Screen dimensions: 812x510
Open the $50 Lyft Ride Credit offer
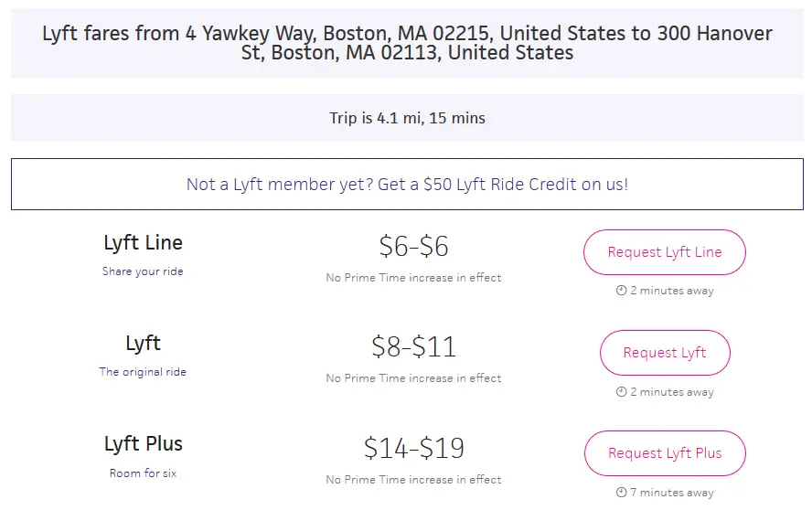(x=407, y=184)
